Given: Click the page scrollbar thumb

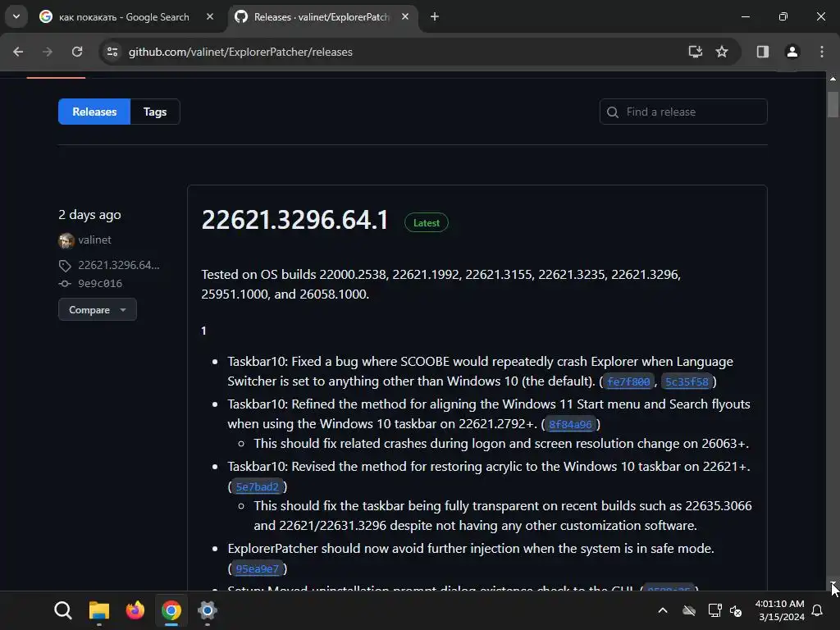Looking at the screenshot, I should point(833,104).
